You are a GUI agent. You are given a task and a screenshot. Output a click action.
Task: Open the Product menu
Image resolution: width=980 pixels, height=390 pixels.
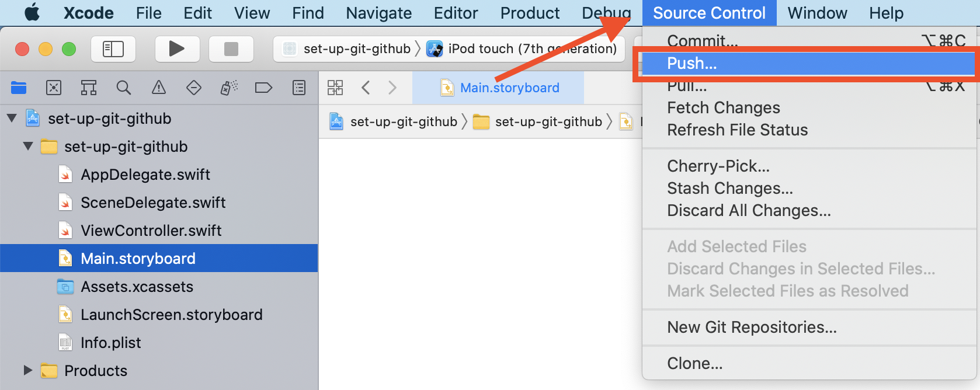click(530, 13)
